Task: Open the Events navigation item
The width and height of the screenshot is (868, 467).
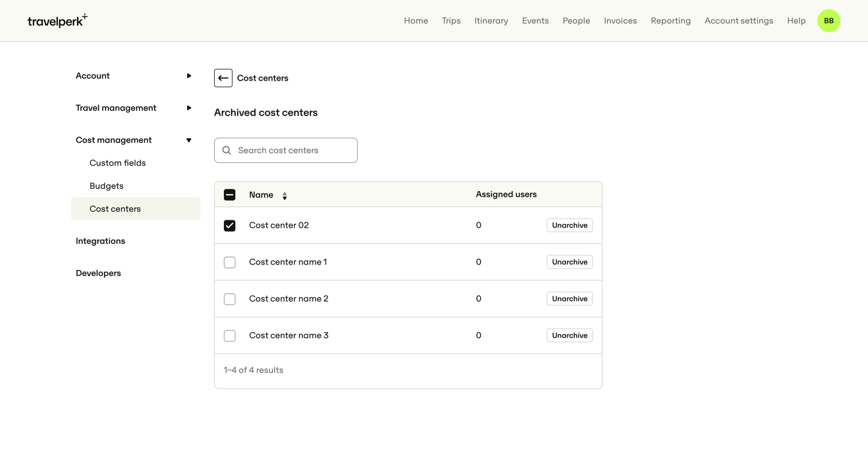Action: click(x=535, y=21)
